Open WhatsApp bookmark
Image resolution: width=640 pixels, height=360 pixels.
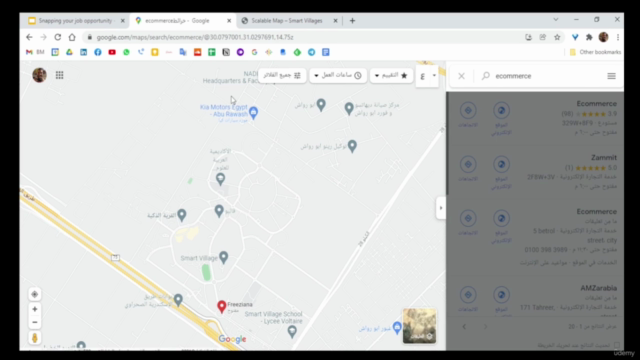tap(127, 52)
